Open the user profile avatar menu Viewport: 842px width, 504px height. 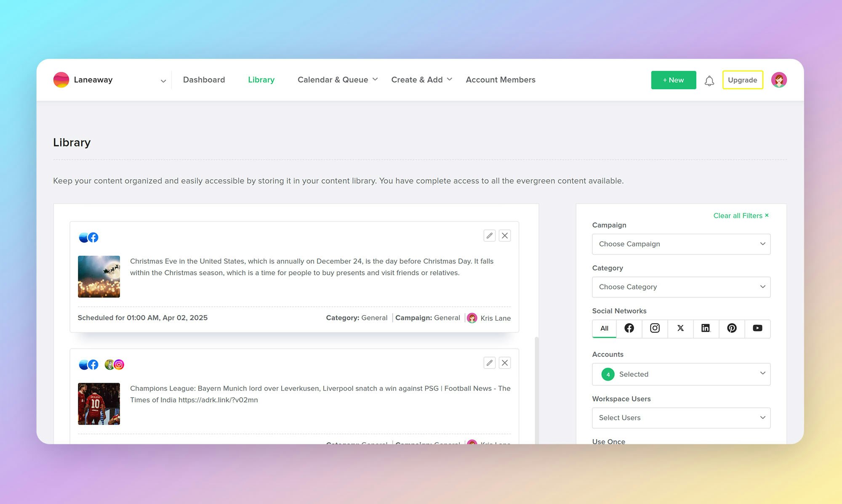pyautogui.click(x=779, y=80)
